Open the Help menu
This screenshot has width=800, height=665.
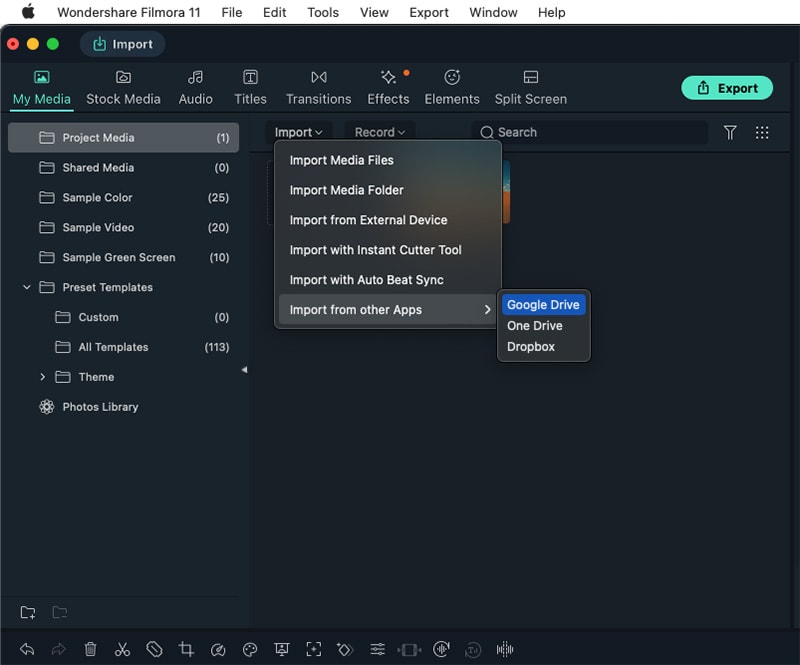[552, 12]
